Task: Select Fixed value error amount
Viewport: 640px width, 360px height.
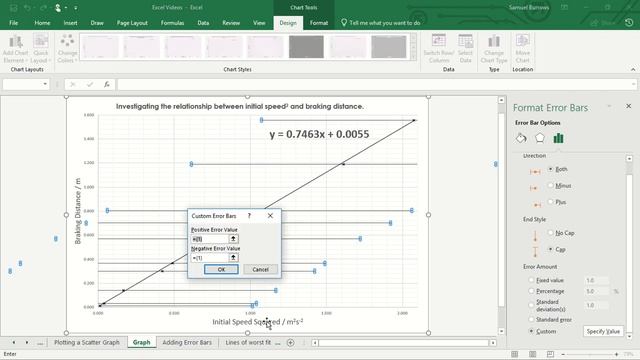Action: 531,280
